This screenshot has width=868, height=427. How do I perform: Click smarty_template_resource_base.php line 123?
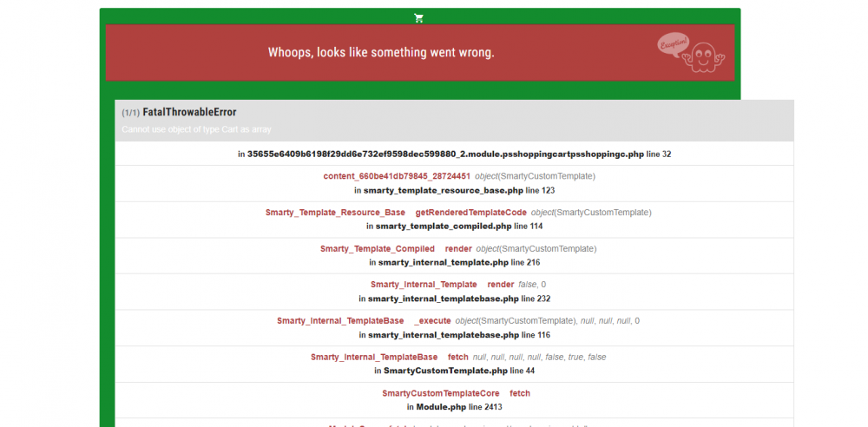click(x=455, y=191)
